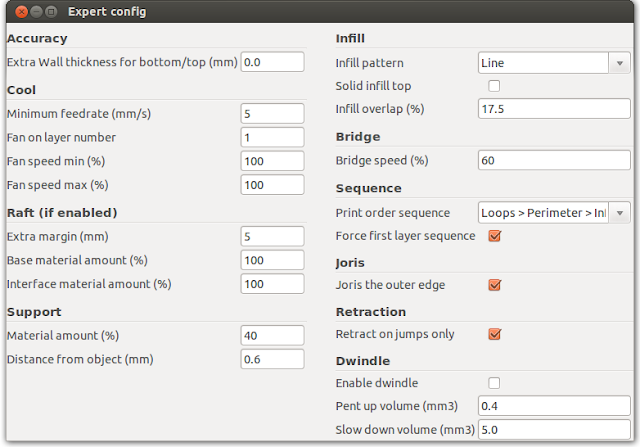This screenshot has height=447, width=640.
Task: Click the Fan speed min field
Action: [x=272, y=161]
